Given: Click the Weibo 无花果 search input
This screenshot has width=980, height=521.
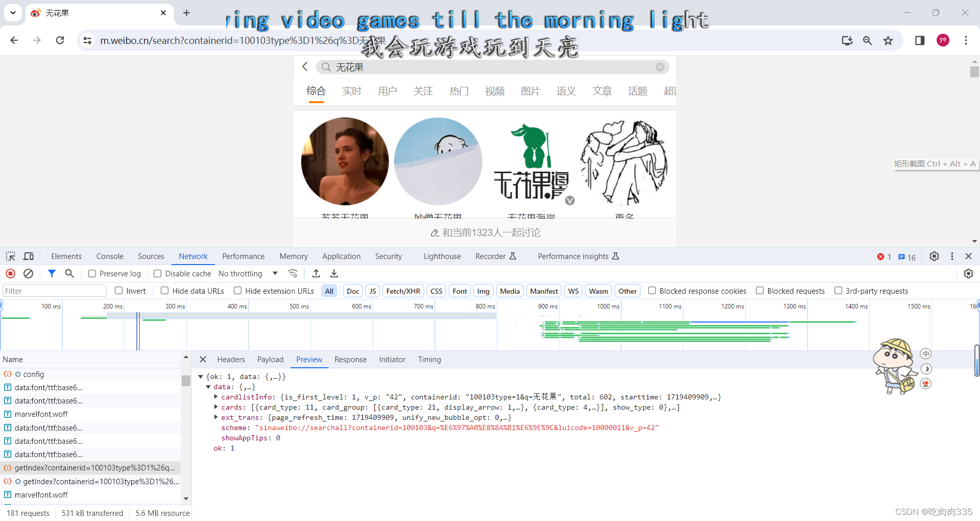Looking at the screenshot, I should click(x=493, y=67).
